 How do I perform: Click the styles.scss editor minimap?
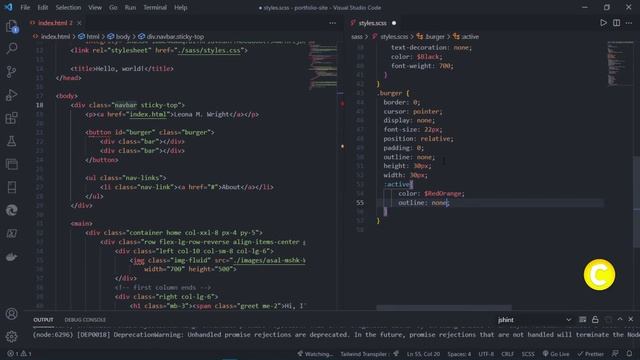click(x=620, y=63)
